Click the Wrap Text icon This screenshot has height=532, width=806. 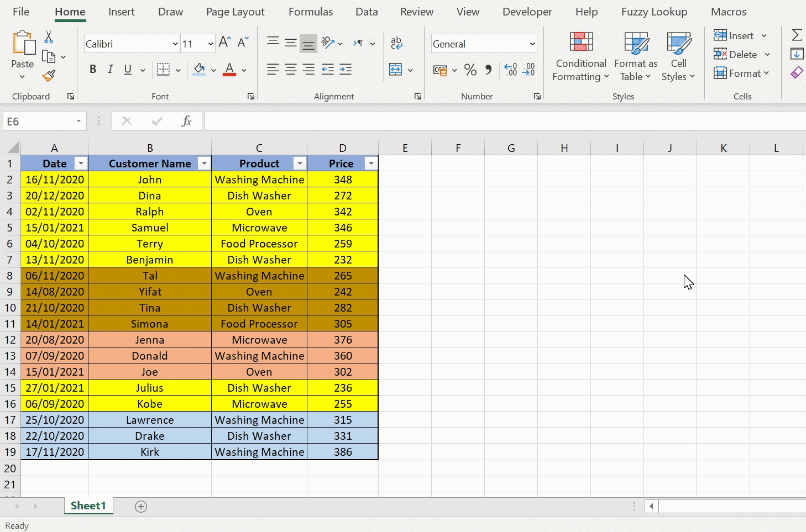(x=396, y=43)
